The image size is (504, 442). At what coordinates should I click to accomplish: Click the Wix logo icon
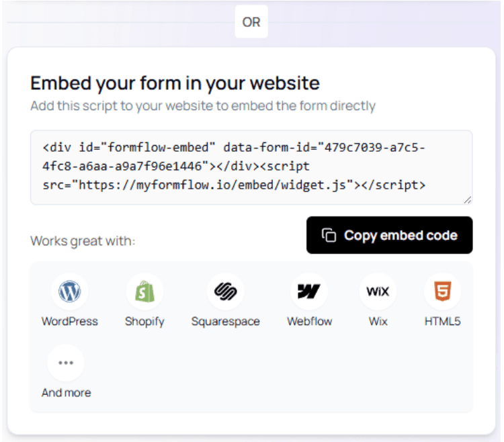pos(378,292)
